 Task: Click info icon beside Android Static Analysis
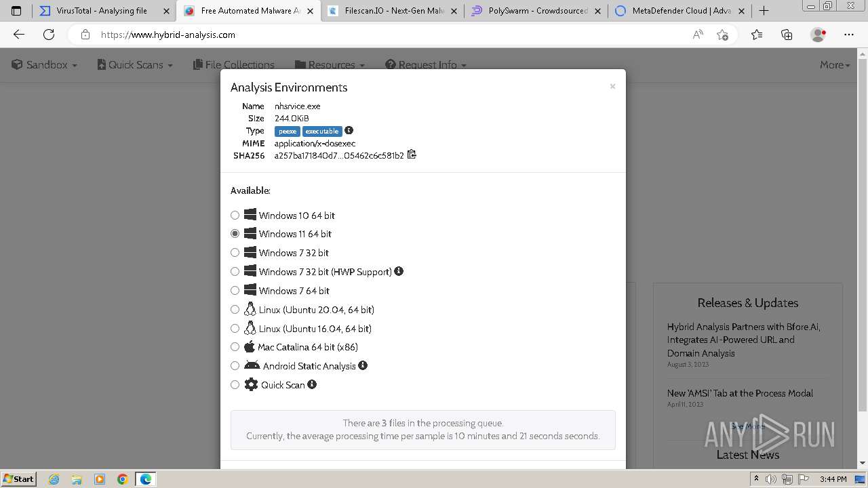[x=363, y=365]
